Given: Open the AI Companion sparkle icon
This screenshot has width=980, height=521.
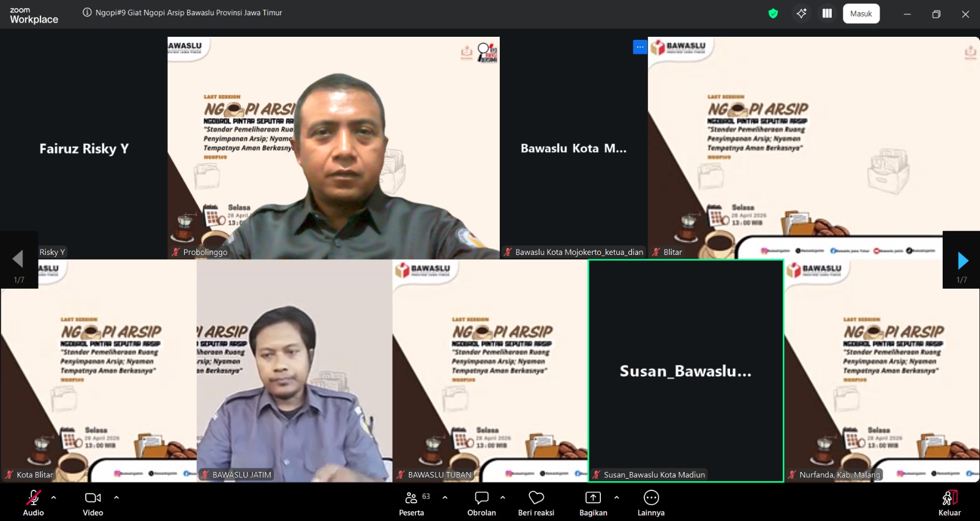Looking at the screenshot, I should click(801, 13).
